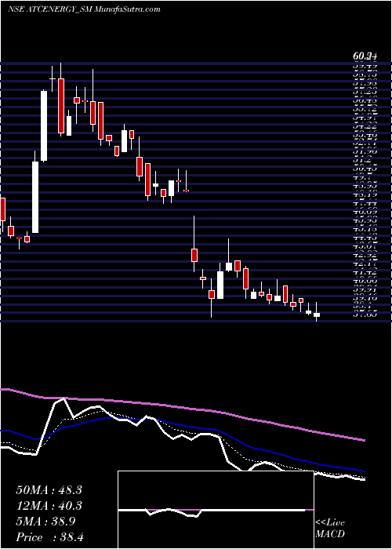Click the NSE ATCENERGY_SM MunafaSutra.com chart title

[84, 9]
